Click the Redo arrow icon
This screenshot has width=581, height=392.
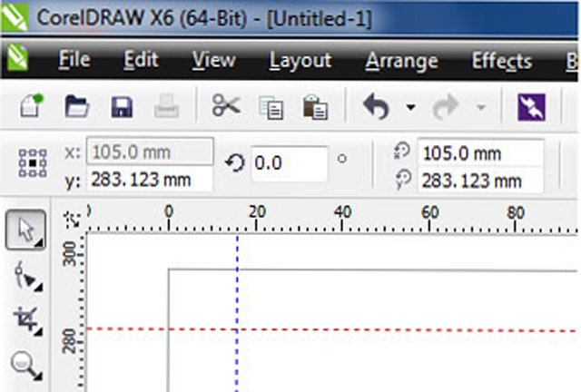tap(446, 107)
